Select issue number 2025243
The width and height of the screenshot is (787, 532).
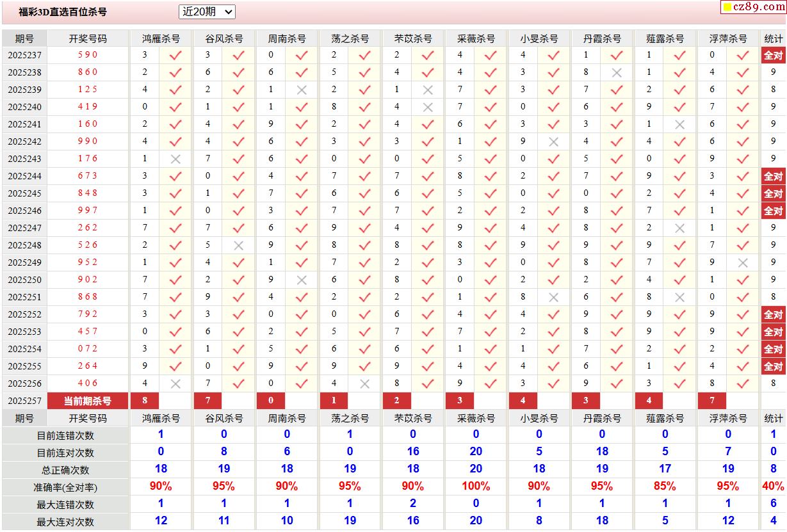pyautogui.click(x=24, y=159)
